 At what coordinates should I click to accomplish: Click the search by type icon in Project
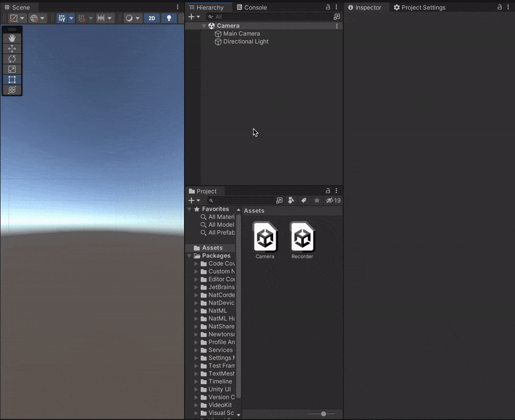point(292,201)
